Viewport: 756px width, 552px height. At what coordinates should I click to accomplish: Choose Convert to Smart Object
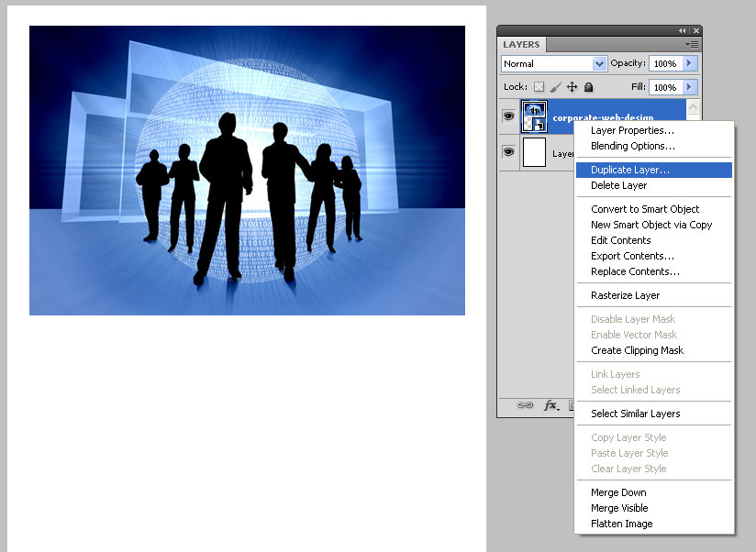645,209
